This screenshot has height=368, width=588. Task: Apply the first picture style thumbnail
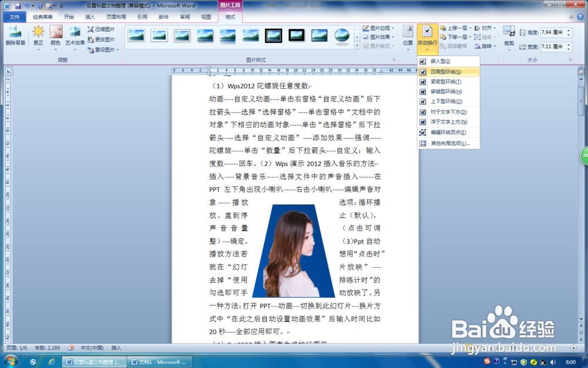click(136, 36)
